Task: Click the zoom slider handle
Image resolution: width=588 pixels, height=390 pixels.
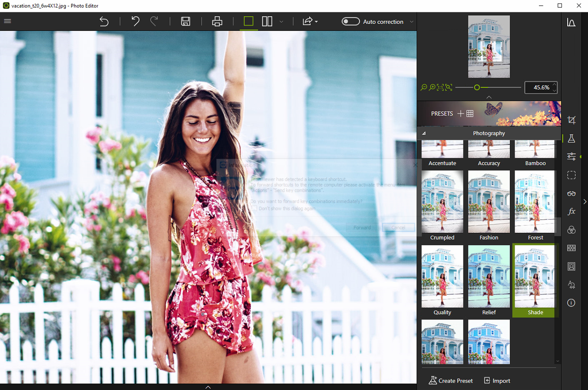Action: pos(477,87)
